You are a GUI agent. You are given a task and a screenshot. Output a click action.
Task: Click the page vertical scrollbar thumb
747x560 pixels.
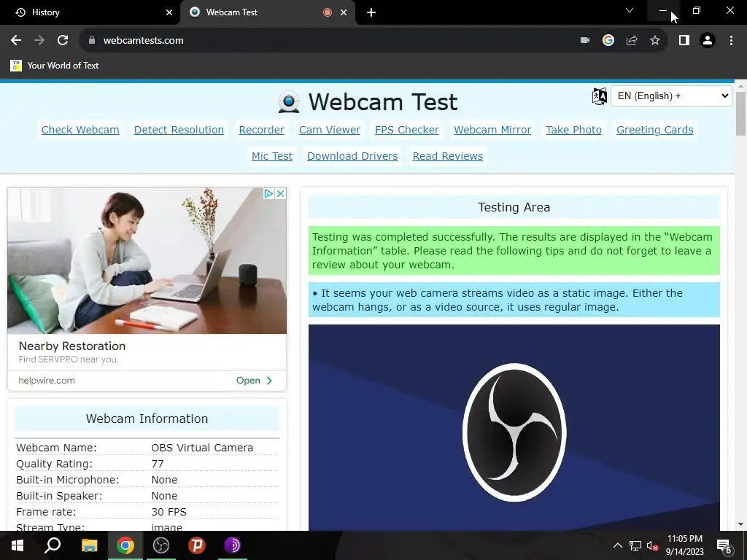740,113
